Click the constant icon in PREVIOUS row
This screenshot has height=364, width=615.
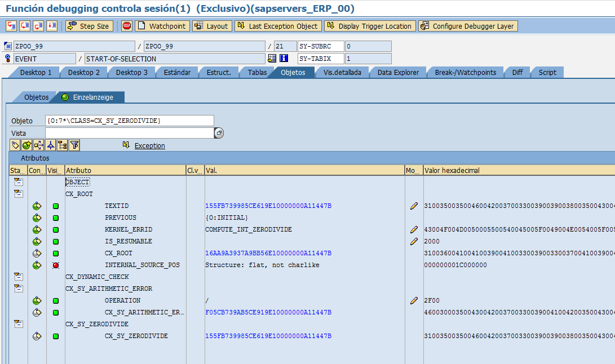37,217
